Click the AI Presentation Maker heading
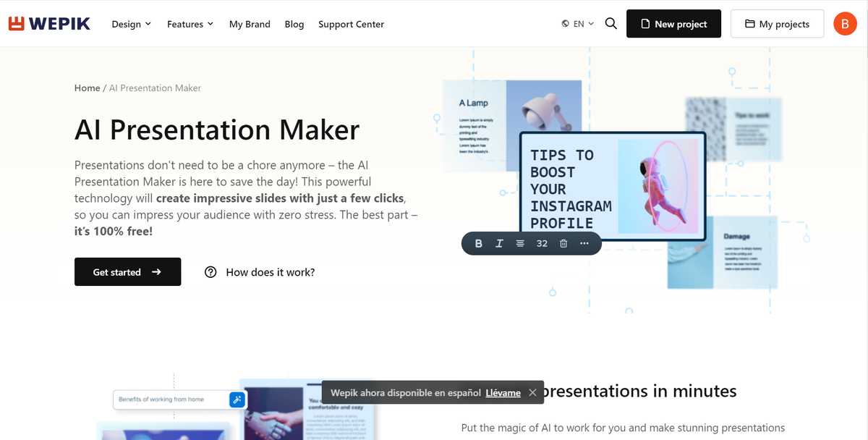The width and height of the screenshot is (868, 440). point(217,130)
